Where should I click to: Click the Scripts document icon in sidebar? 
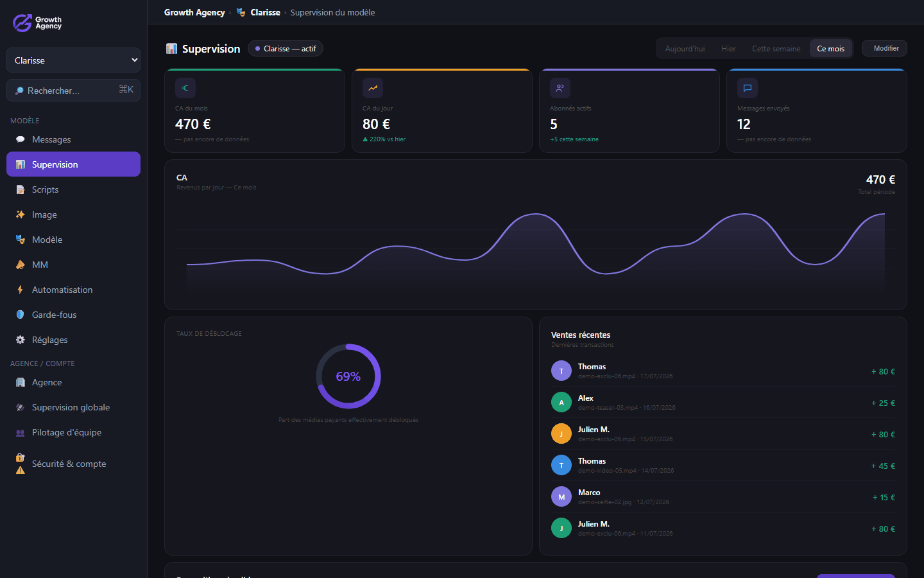21,189
